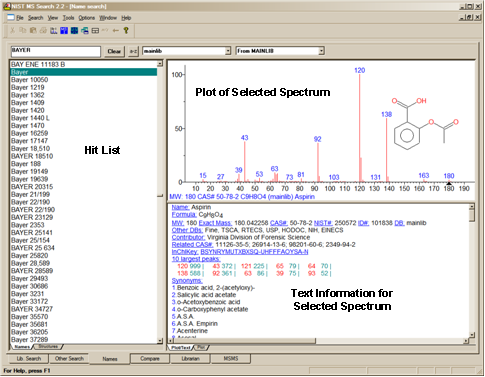485x377 pixels.
Task: Click the Print toolbar icon
Action: pyautogui.click(x=43, y=31)
